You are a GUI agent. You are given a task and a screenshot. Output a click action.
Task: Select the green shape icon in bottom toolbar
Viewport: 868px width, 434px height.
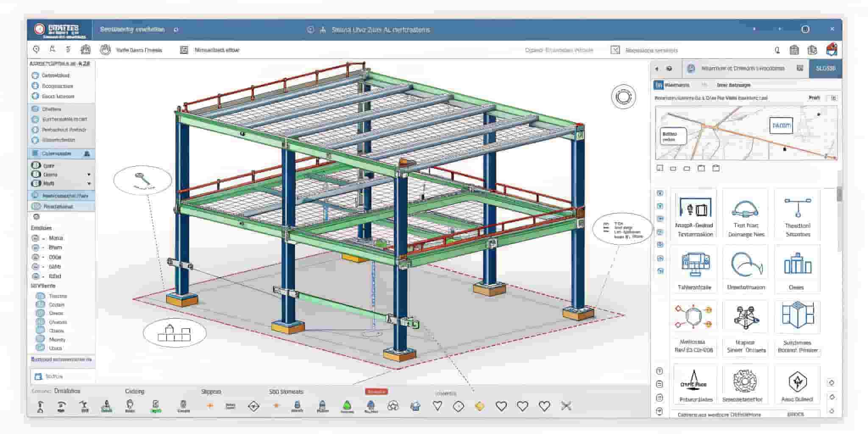tap(347, 406)
